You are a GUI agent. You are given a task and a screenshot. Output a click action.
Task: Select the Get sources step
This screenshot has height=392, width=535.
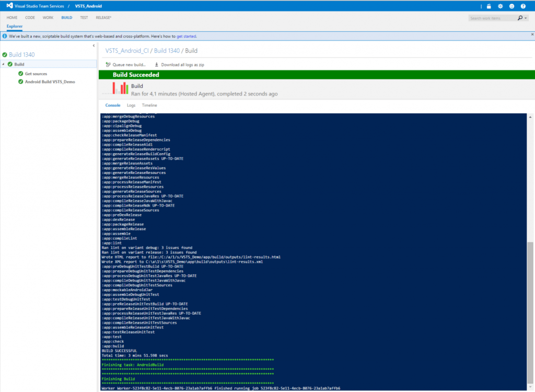point(36,74)
